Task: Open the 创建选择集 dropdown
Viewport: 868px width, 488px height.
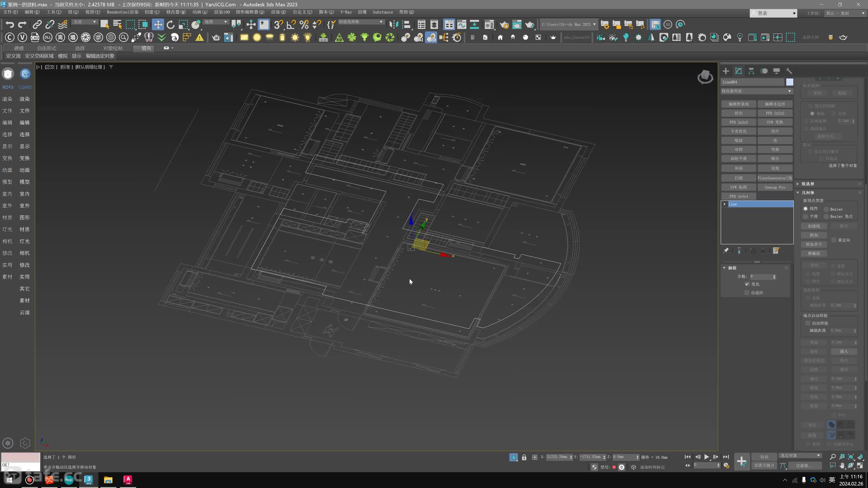Action: [x=361, y=22]
